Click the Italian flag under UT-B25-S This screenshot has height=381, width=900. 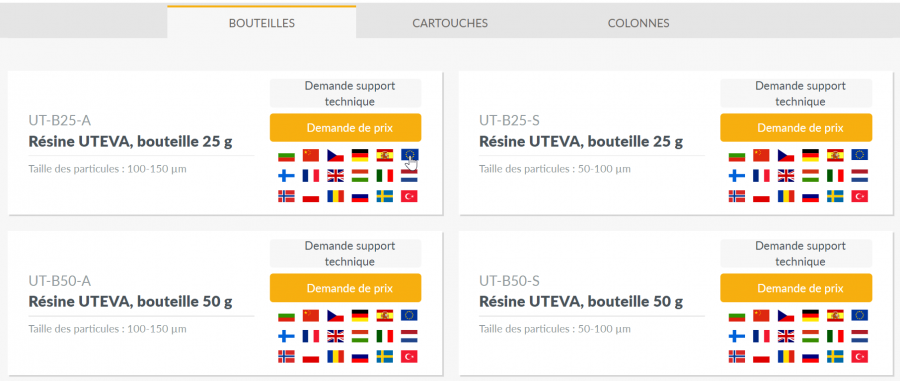click(x=835, y=176)
